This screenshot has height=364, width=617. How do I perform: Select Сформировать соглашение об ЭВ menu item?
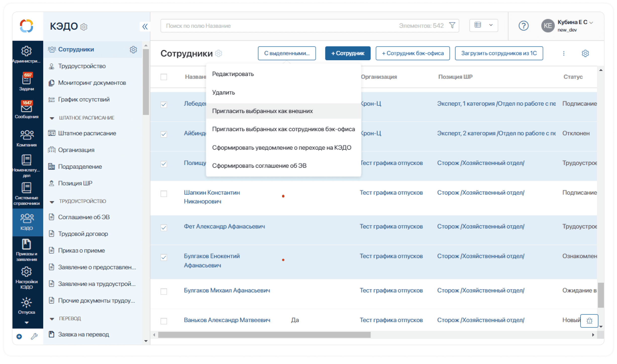pyautogui.click(x=261, y=166)
